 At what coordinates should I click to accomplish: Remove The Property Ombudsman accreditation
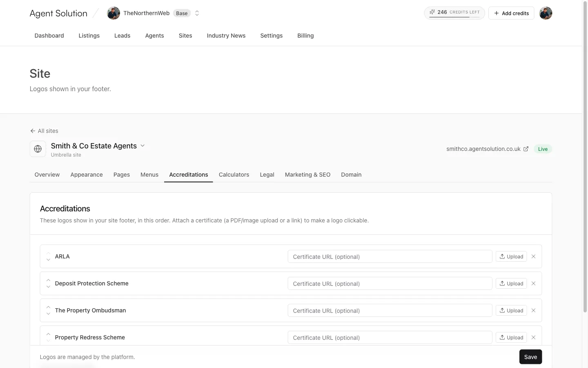(533, 310)
